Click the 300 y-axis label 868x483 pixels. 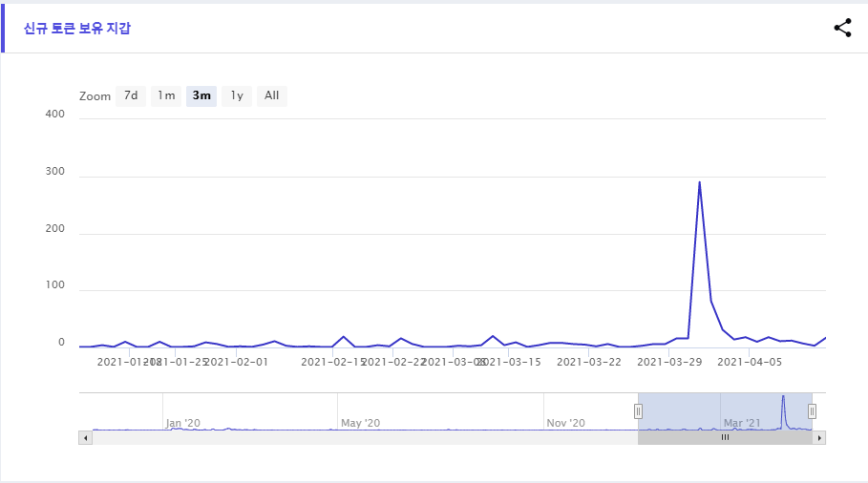click(x=54, y=172)
